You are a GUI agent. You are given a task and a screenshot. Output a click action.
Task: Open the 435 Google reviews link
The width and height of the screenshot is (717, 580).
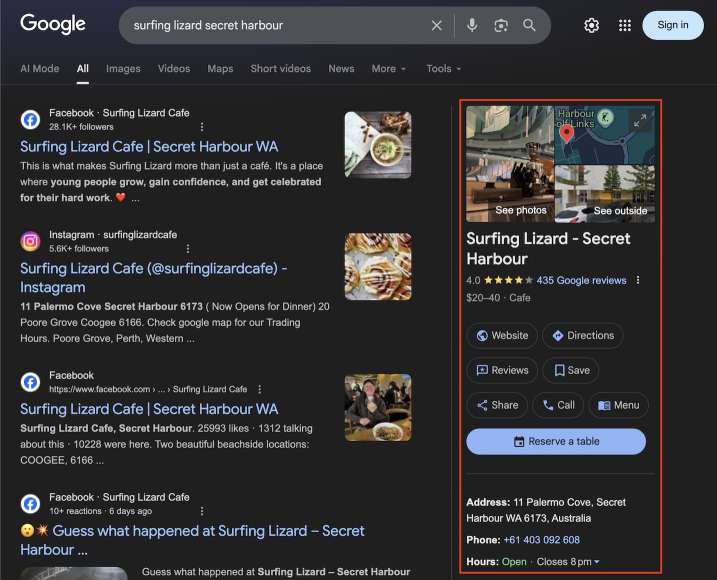581,280
